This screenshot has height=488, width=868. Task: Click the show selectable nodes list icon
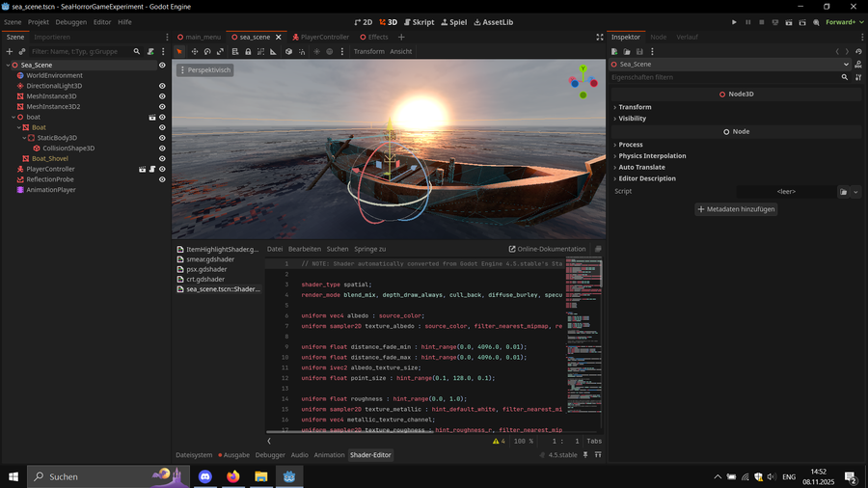point(234,51)
